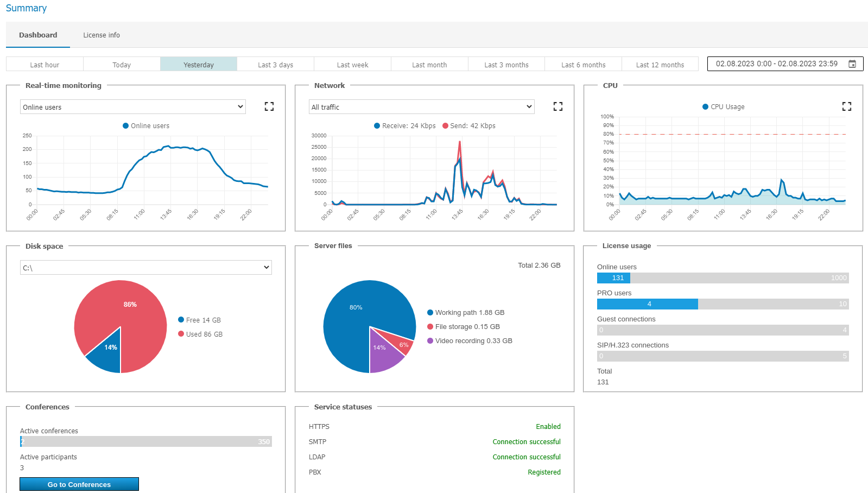
Task: Click Go to Conferences button
Action: pos(79,484)
